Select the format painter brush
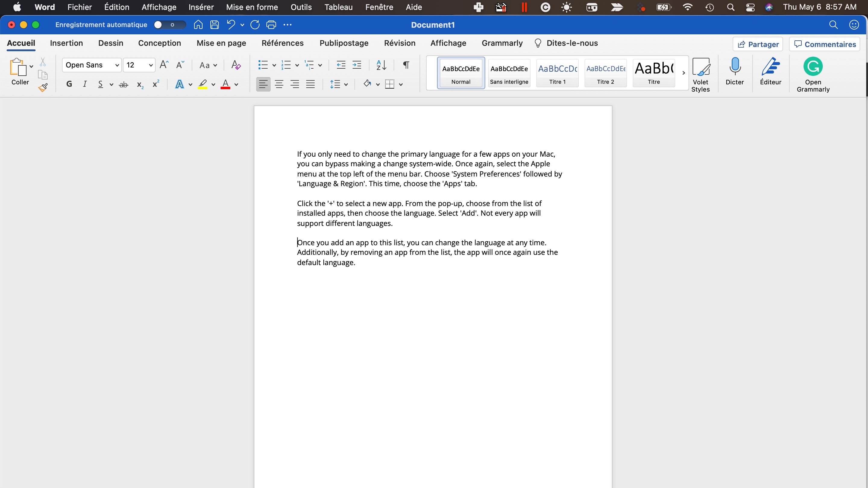This screenshot has width=868, height=488. pos(43,88)
